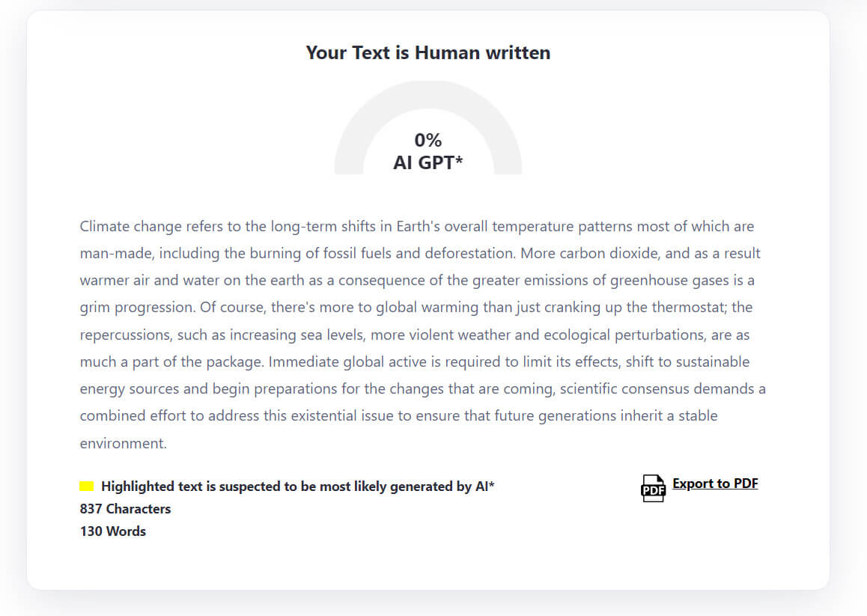Click the PDF file icon
Screen dimensions: 867x616
click(x=653, y=488)
